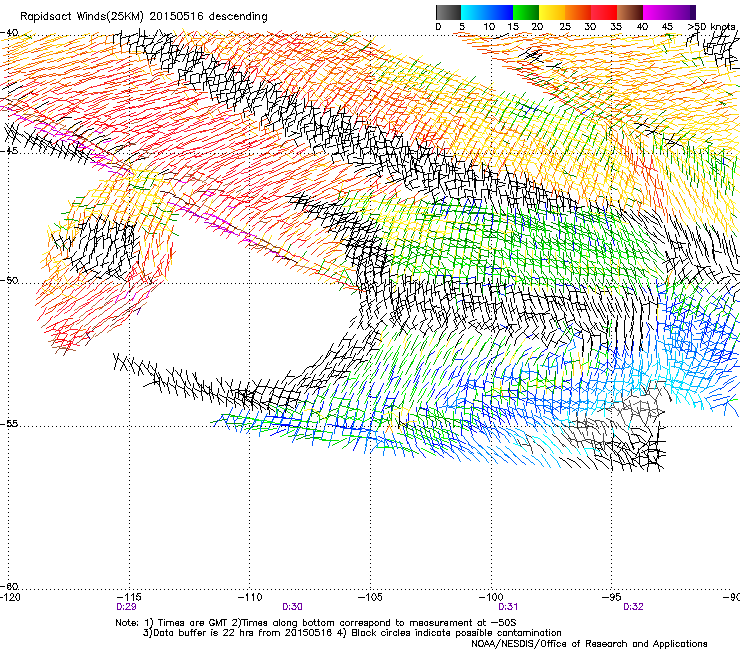
Task: Pick the magenta 40-45 knots legend segment
Action: 656,12
